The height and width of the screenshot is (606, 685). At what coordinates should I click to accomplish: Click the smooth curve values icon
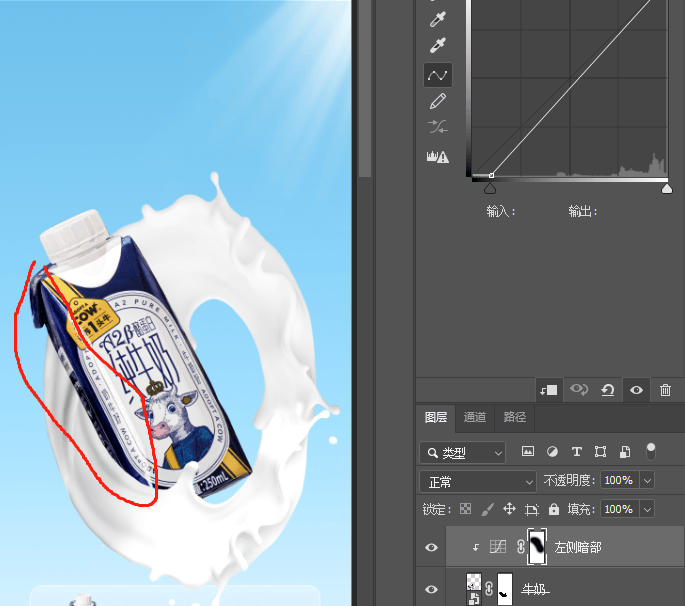tap(438, 127)
